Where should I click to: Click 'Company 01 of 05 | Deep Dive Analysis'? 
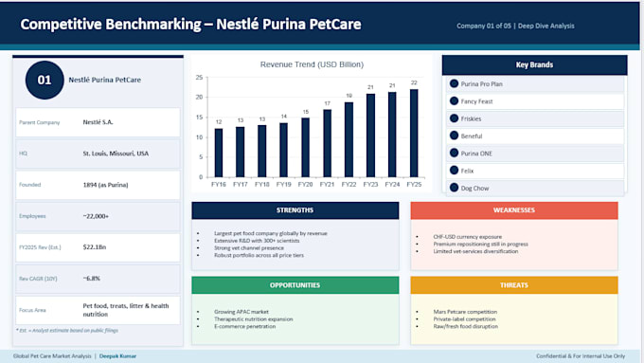(515, 26)
